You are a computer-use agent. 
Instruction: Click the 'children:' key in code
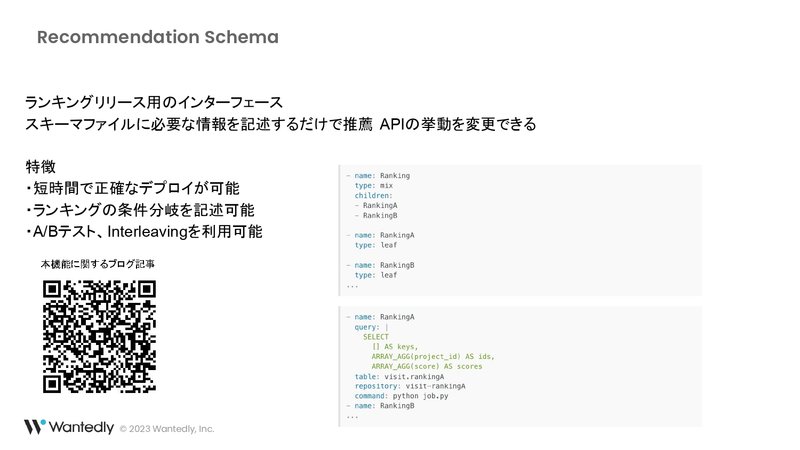pos(373,195)
